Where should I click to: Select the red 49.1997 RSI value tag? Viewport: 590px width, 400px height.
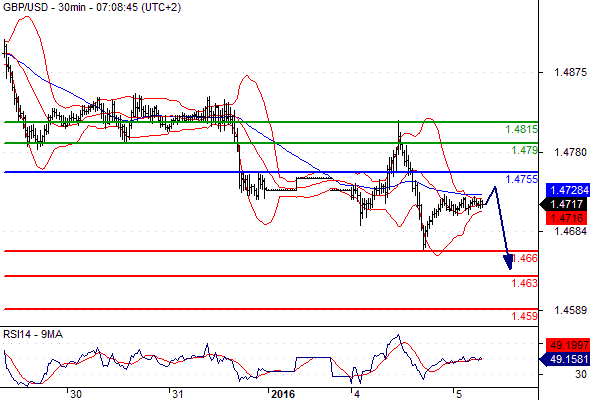click(x=569, y=345)
